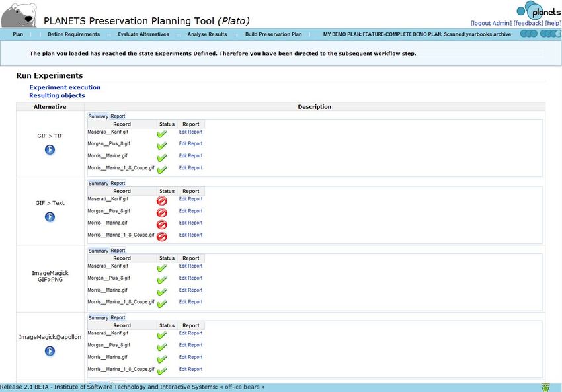Edit Report for Morris__Marina.gif under ImageMagick GIF>PNG
This screenshot has width=562, height=392.
pos(190,290)
